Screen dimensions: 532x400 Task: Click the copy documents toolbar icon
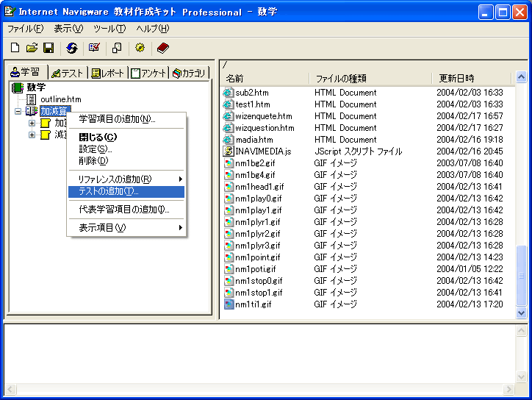click(x=117, y=48)
